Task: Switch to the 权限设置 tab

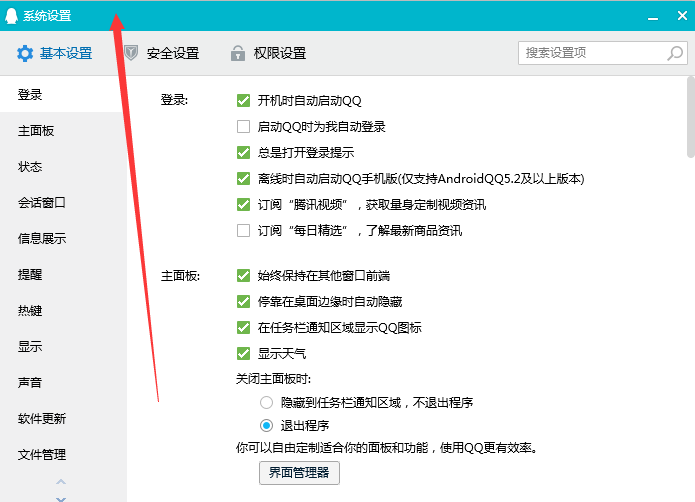Action: click(268, 53)
